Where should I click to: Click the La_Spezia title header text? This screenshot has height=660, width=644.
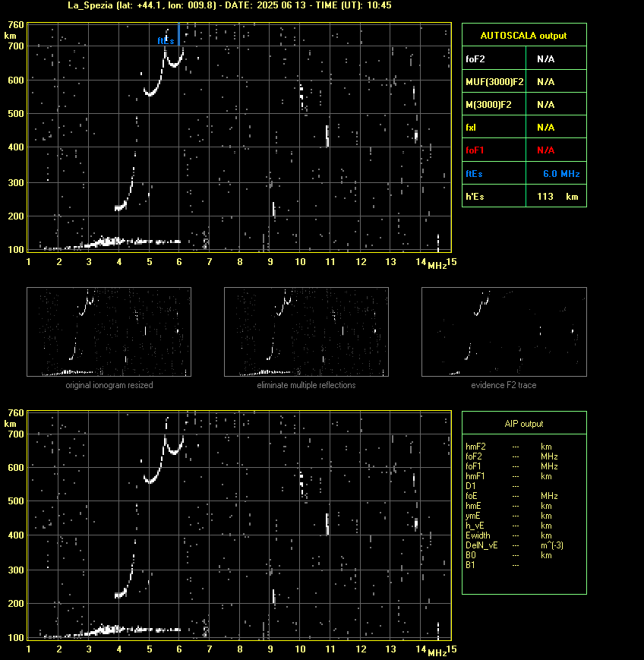[x=230, y=5]
